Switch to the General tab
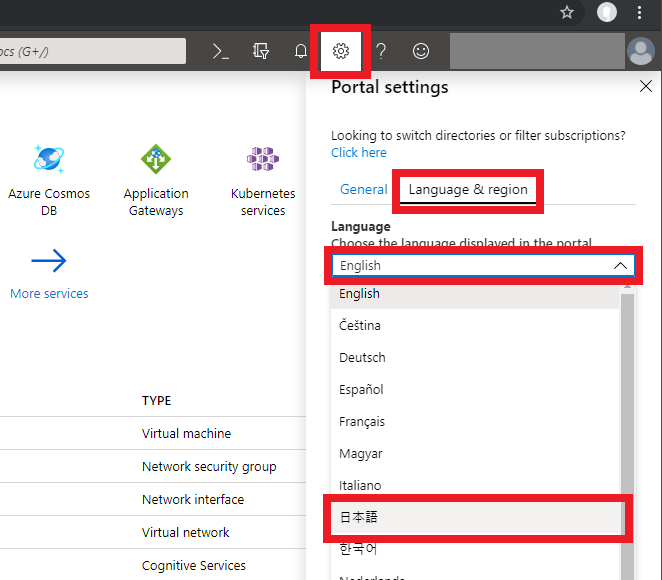Screen dimensions: 662x580 point(364,189)
